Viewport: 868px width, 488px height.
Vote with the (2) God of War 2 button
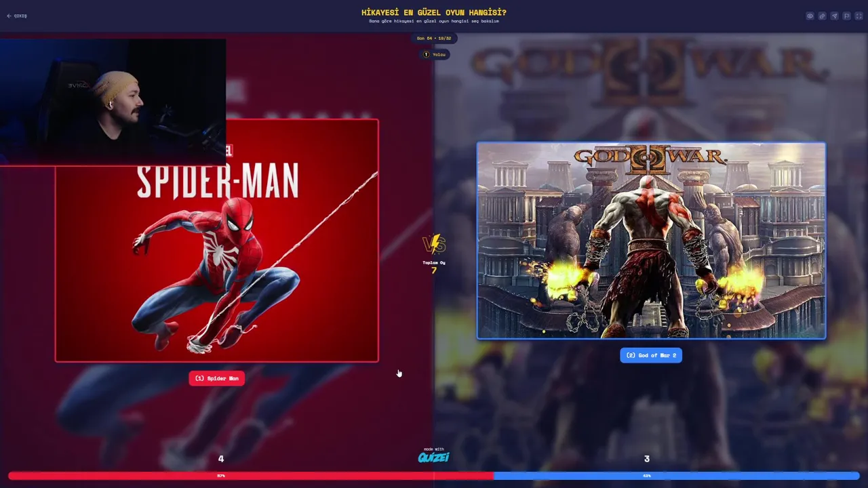coord(651,355)
